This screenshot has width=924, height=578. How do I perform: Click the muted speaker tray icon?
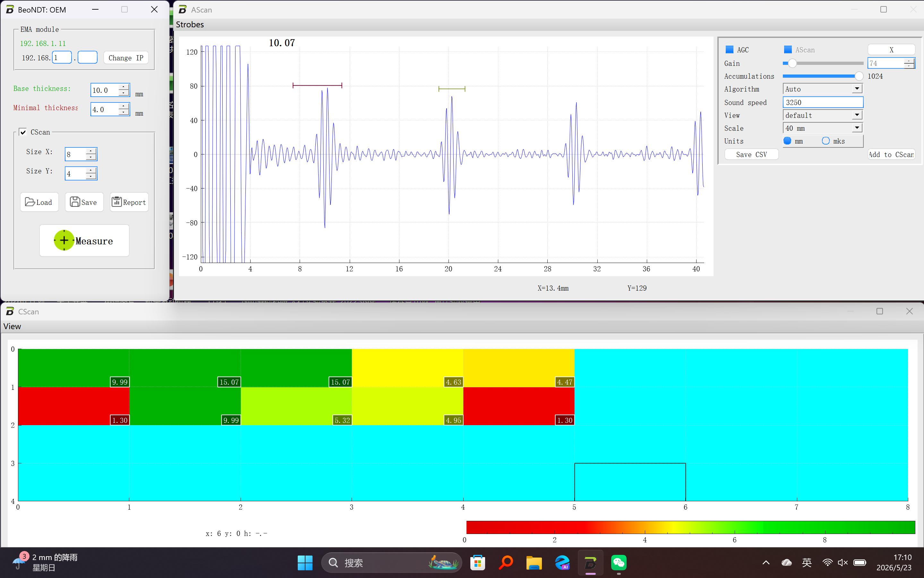[843, 562]
